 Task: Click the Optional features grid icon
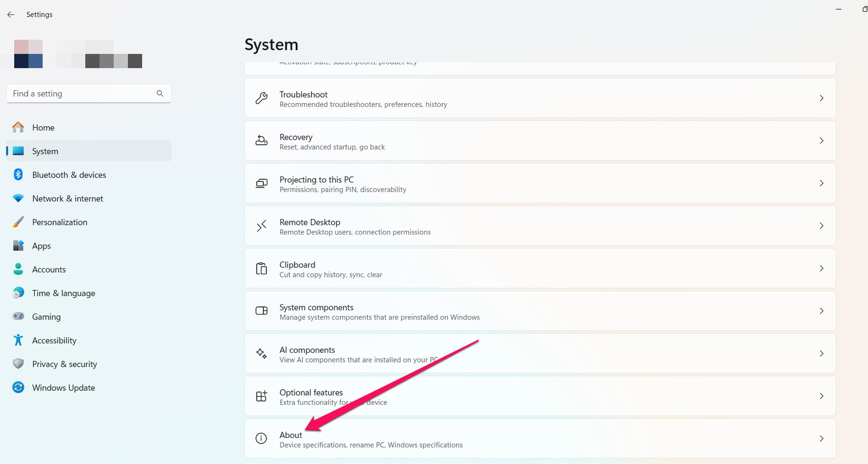click(x=261, y=396)
